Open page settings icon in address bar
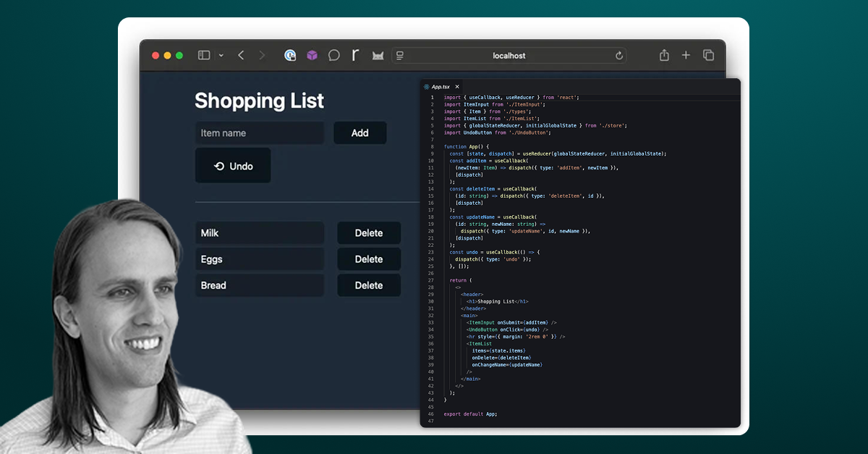Viewport: 868px width, 454px height. pyautogui.click(x=400, y=56)
